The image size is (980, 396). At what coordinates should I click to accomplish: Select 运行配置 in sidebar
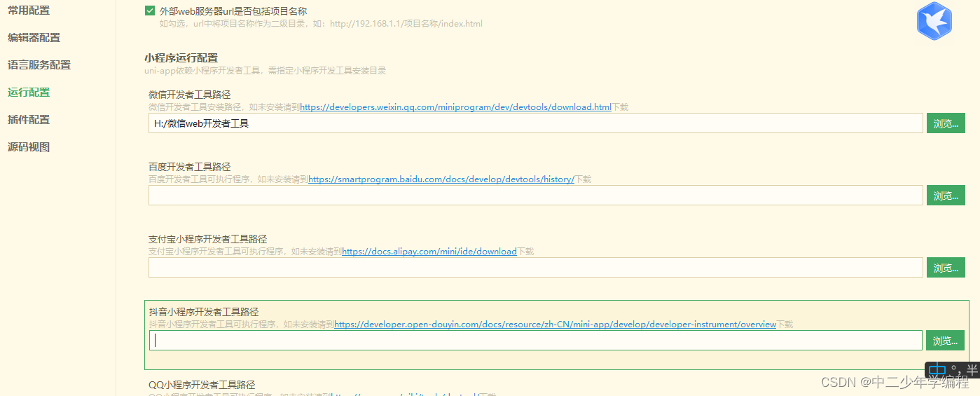pos(29,93)
